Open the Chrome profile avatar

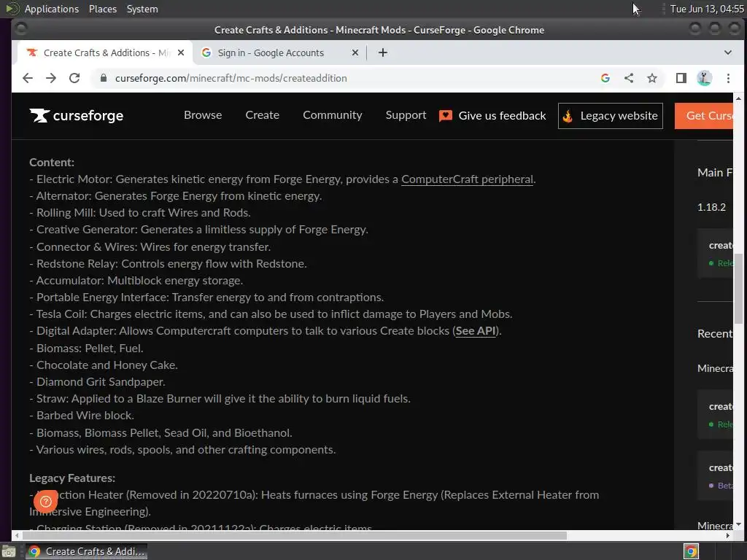[705, 78]
